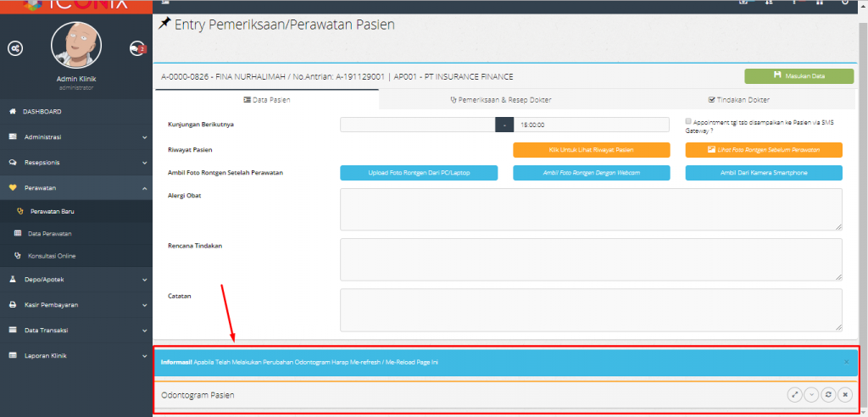Open Data Perawatan from sidebar
This screenshot has height=417, width=868.
click(49, 233)
